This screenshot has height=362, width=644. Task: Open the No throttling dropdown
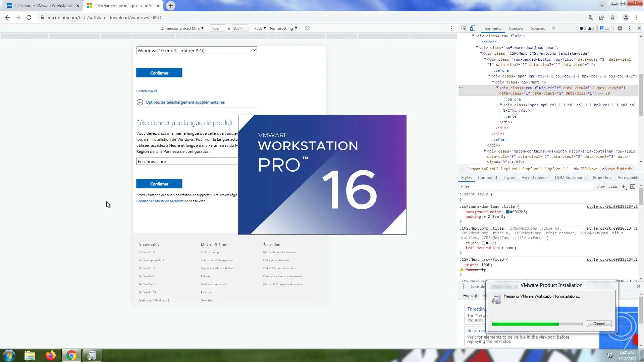[283, 28]
